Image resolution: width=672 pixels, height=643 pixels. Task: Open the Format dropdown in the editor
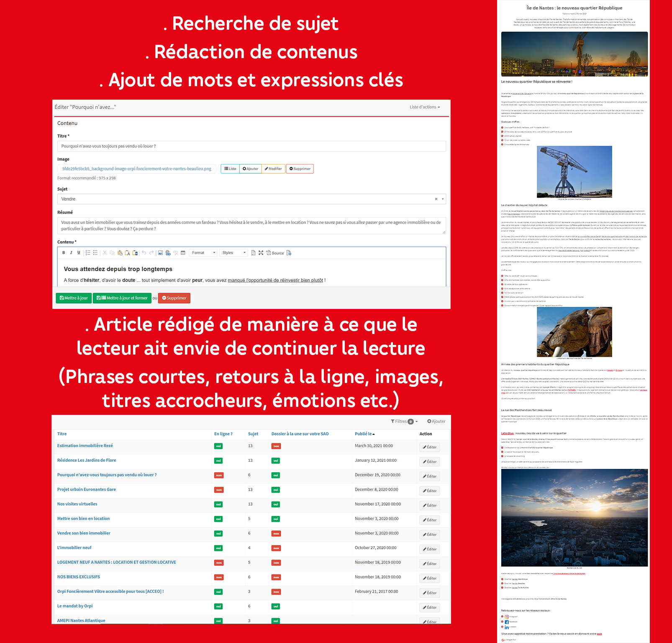coord(203,253)
